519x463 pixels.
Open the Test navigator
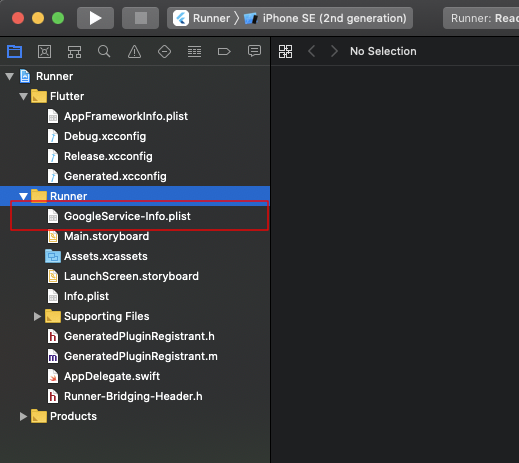[164, 51]
